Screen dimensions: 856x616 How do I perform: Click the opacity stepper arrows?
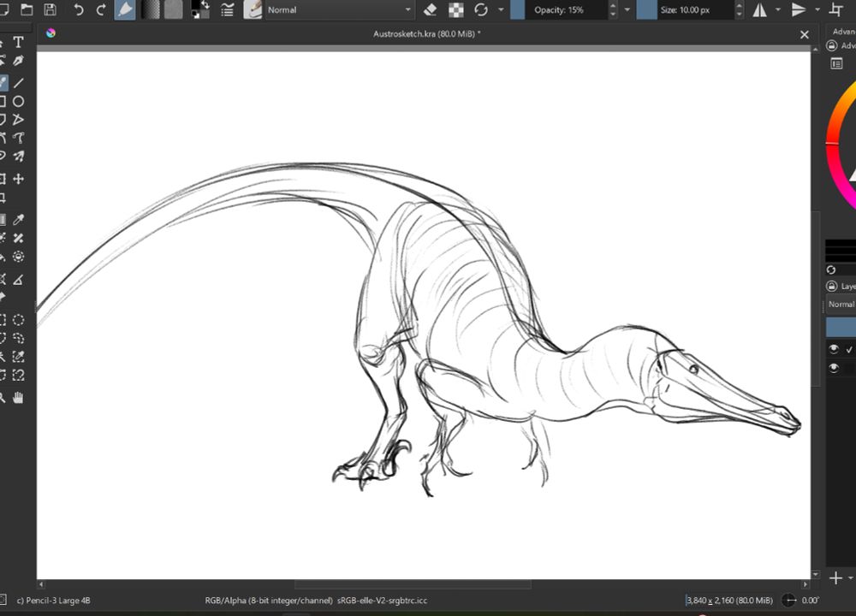click(x=613, y=9)
